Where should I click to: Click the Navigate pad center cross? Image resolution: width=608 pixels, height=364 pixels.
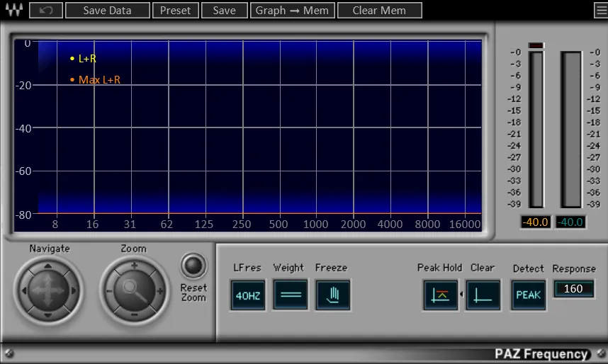click(47, 291)
